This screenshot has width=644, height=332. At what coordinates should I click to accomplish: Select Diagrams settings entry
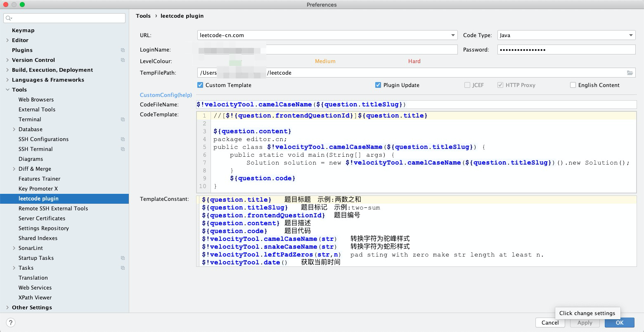tap(31, 159)
